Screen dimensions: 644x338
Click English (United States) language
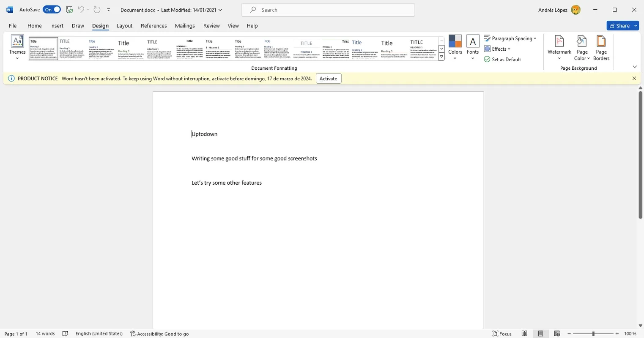[99, 334]
